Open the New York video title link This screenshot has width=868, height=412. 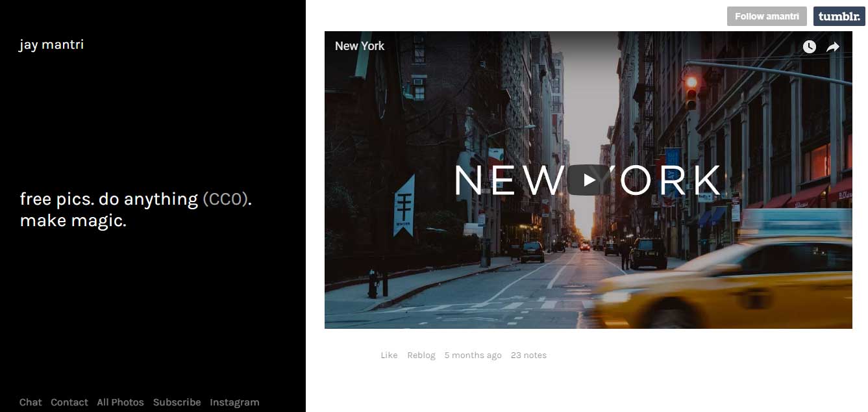pyautogui.click(x=360, y=46)
